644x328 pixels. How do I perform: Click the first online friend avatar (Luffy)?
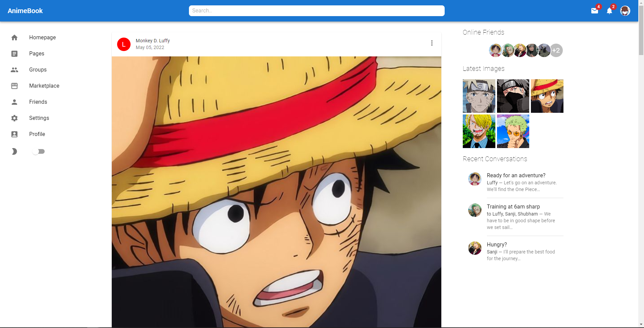[x=495, y=50]
